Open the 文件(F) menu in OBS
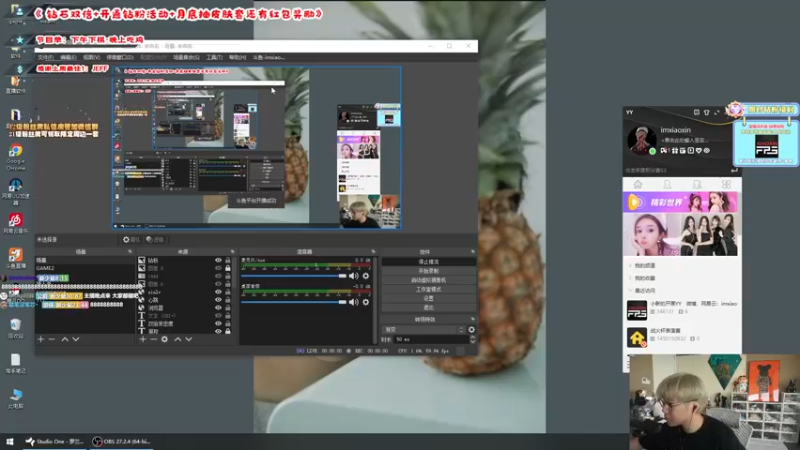The height and width of the screenshot is (450, 800). pos(45,57)
